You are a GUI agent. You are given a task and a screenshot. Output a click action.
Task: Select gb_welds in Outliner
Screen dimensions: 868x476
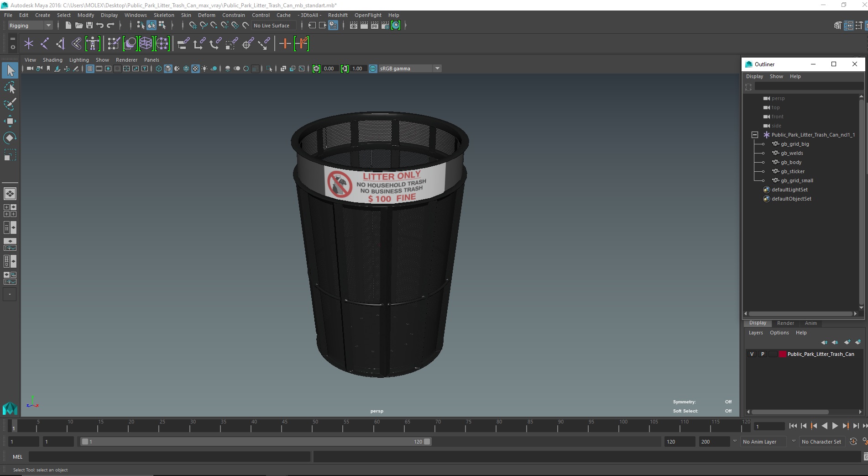pyautogui.click(x=792, y=153)
